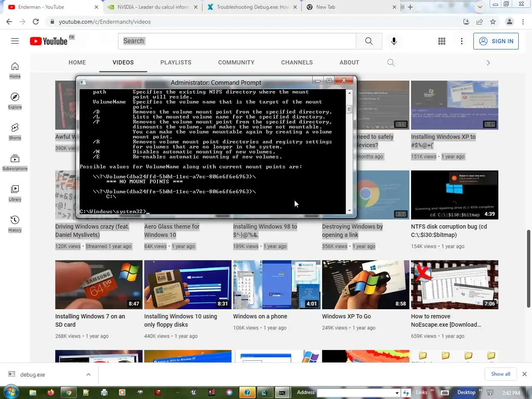Go back in browser history
The height and width of the screenshot is (399, 532).
click(x=9, y=22)
